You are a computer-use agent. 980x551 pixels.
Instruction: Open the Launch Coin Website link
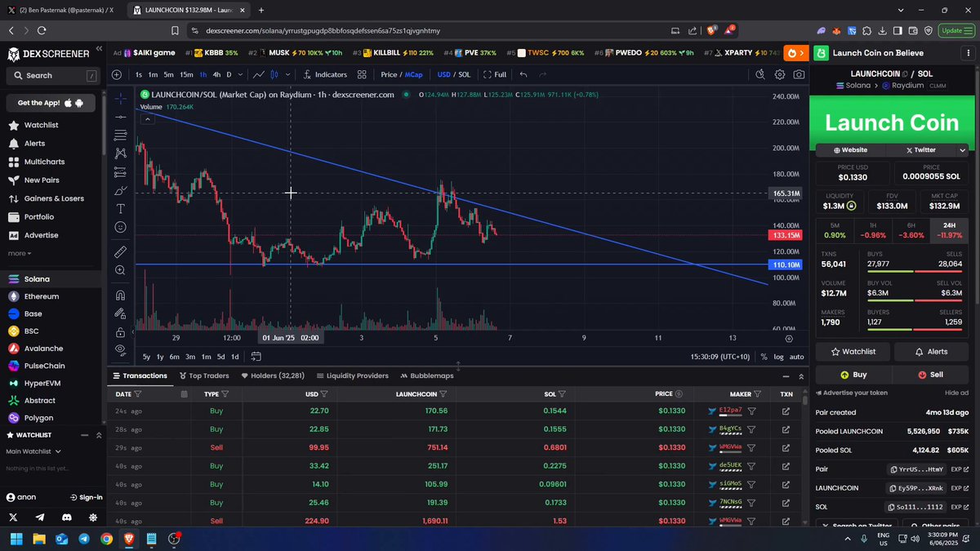(850, 150)
